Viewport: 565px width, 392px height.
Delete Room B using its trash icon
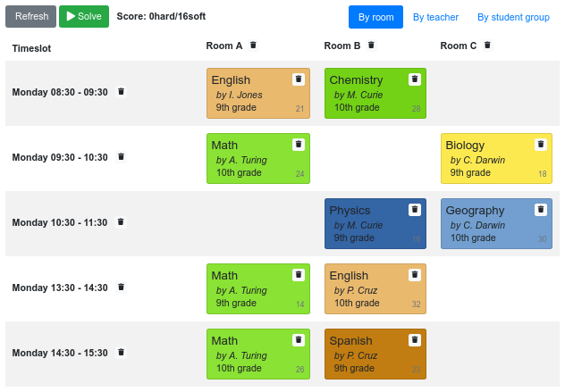(x=371, y=46)
